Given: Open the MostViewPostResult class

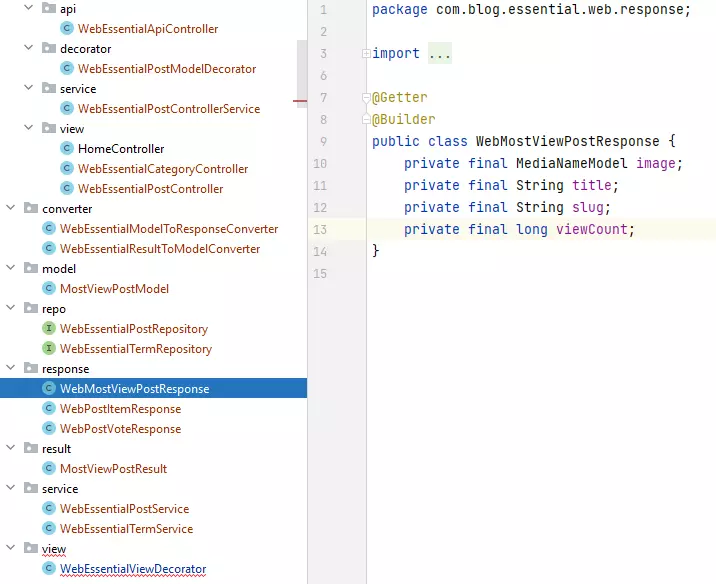Looking at the screenshot, I should click(113, 469).
